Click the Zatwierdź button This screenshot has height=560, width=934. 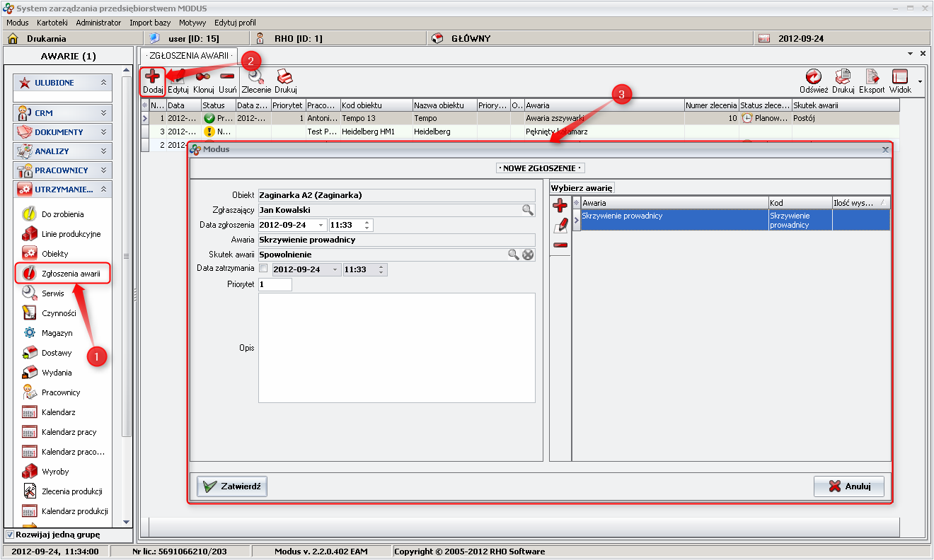(x=232, y=486)
